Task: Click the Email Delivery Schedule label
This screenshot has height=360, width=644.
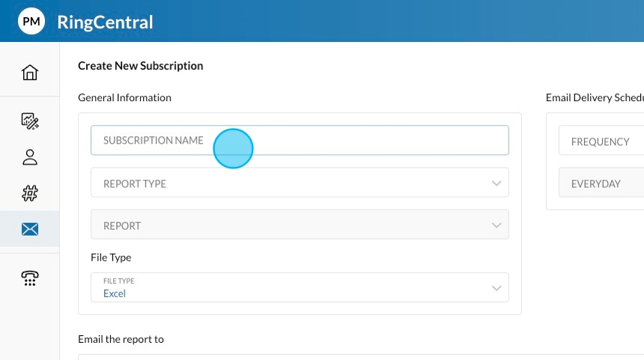Action: [595, 97]
